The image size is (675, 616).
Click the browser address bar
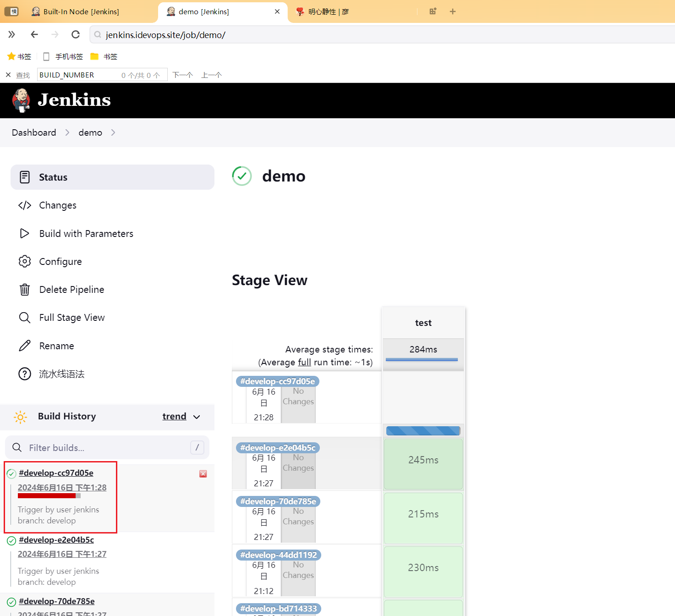383,35
